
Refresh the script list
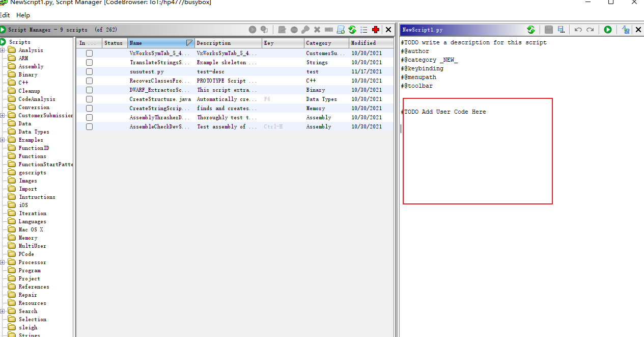pyautogui.click(x=352, y=30)
